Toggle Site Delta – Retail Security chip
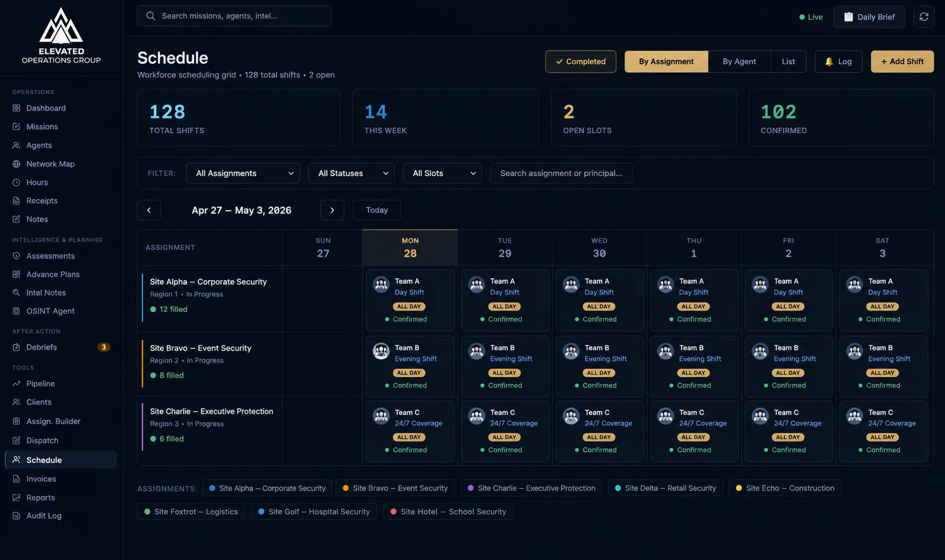 [x=665, y=488]
